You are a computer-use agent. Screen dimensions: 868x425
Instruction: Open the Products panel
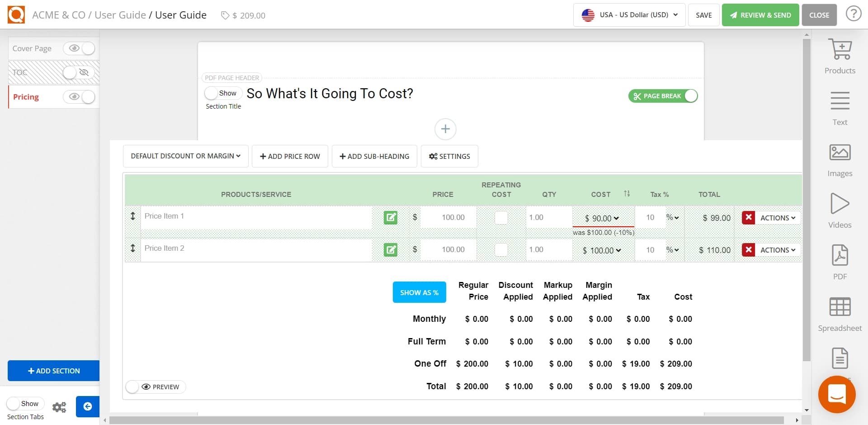pyautogui.click(x=840, y=54)
